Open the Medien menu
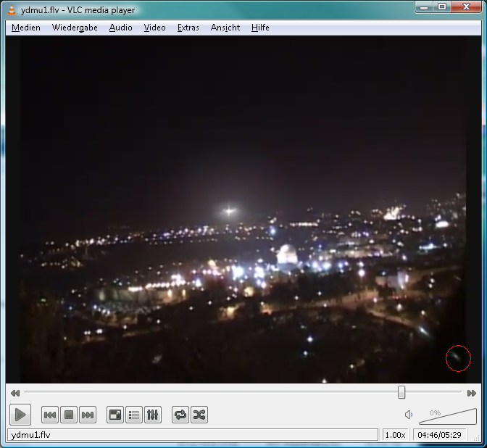487x448 pixels. tap(26, 28)
